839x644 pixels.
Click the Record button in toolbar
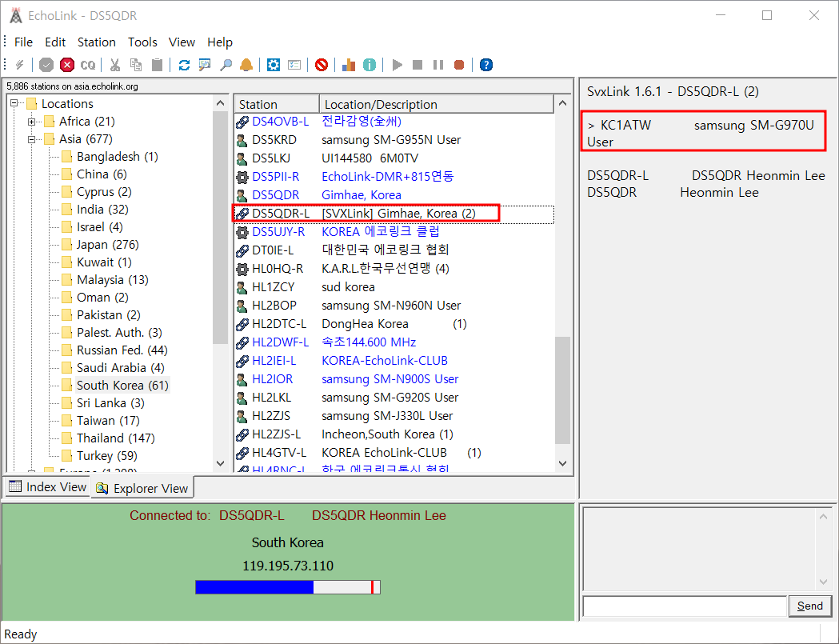pos(459,65)
